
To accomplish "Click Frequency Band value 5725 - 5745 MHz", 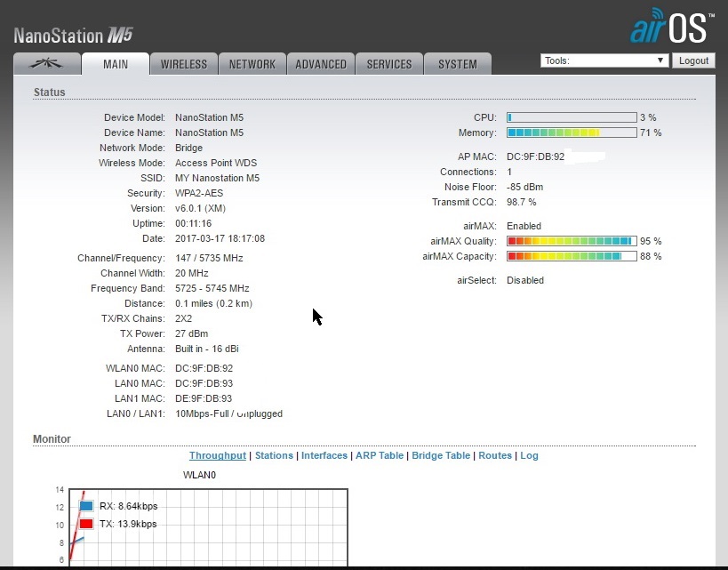I will [x=212, y=288].
